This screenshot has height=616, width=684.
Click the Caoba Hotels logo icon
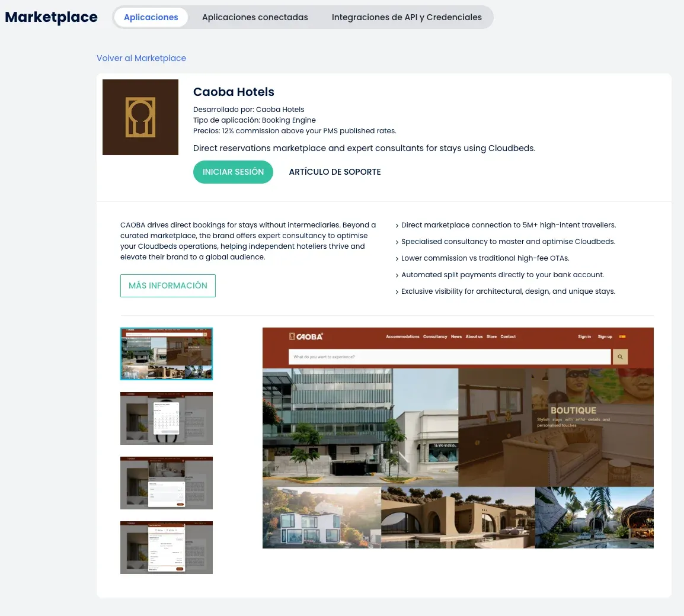[x=140, y=117]
